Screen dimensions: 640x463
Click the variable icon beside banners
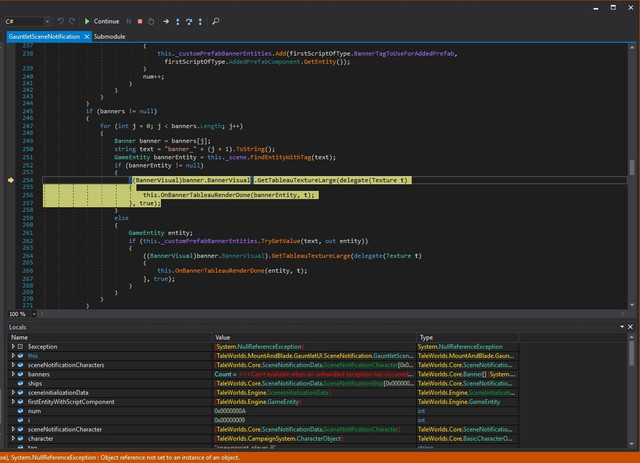[x=20, y=374]
